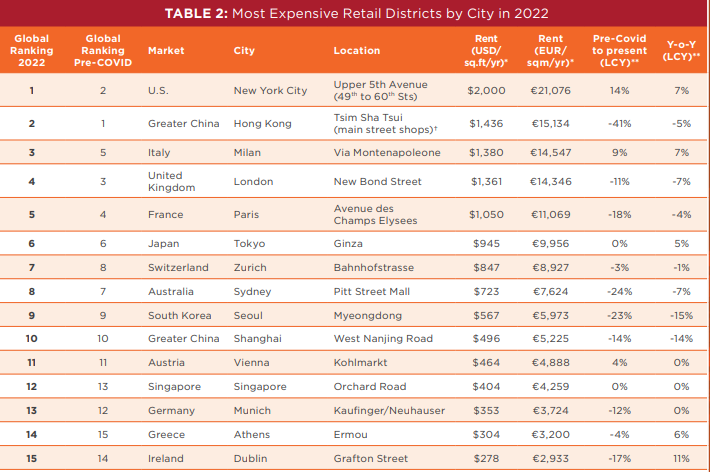Select the '€8,927' rent value

(551, 267)
